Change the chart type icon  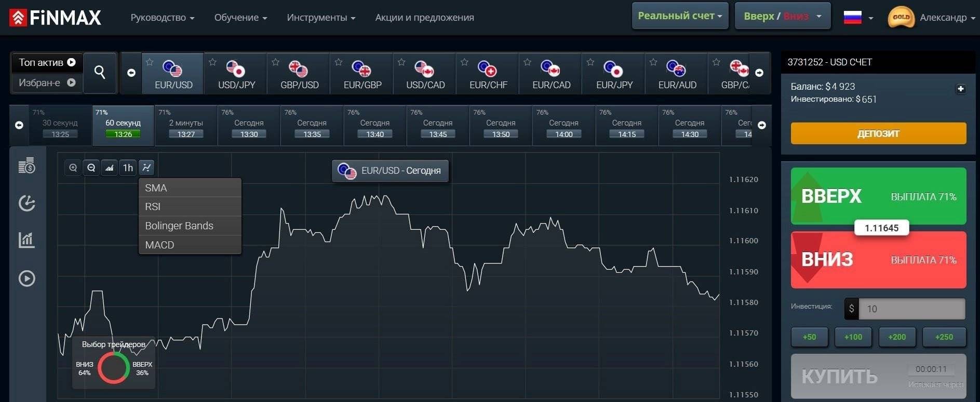point(110,168)
